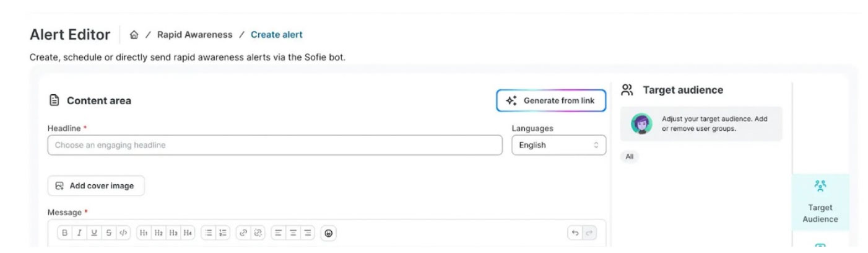Open the emoji picker
Image resolution: width=868 pixels, height=253 pixels.
329,233
